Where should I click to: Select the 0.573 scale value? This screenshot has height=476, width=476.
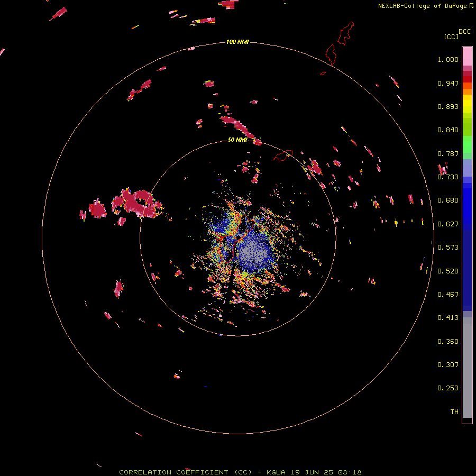(x=448, y=248)
